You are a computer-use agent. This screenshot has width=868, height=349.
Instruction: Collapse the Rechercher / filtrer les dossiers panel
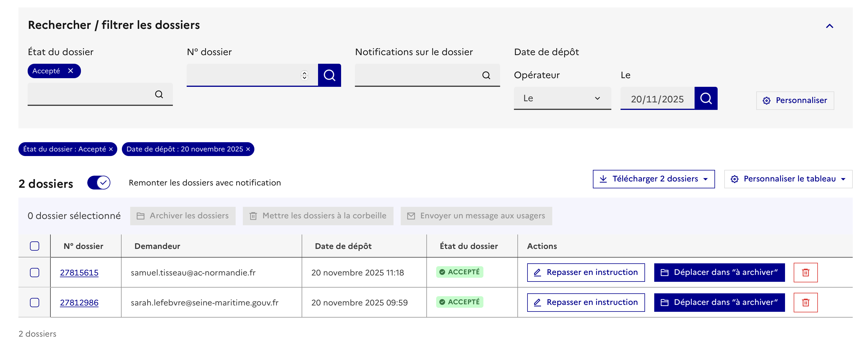click(x=829, y=26)
